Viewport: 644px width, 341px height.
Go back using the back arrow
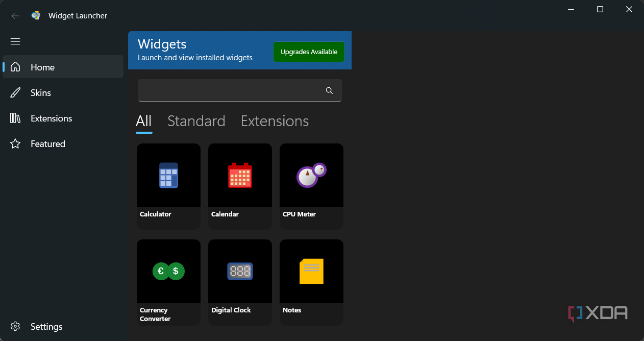[x=15, y=16]
